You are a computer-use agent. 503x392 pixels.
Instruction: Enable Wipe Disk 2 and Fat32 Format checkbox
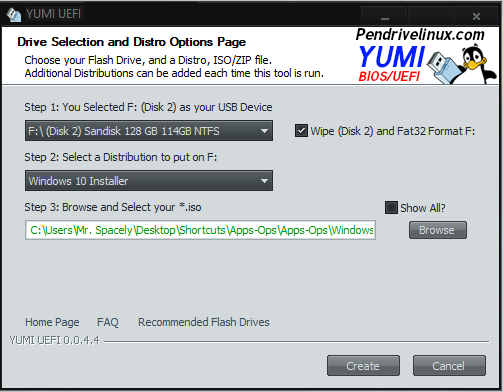click(301, 131)
